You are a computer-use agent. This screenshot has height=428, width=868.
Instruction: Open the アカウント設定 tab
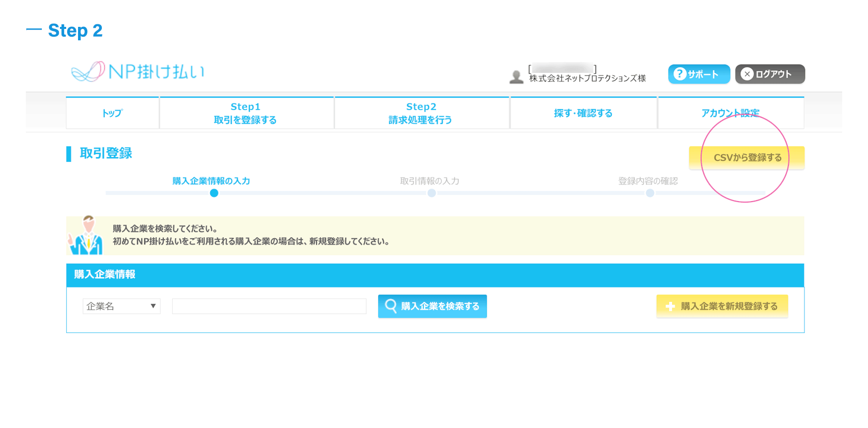tap(731, 113)
